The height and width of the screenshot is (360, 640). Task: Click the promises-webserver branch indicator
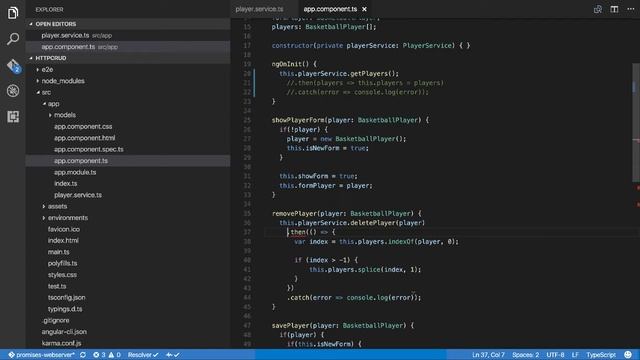click(42, 355)
